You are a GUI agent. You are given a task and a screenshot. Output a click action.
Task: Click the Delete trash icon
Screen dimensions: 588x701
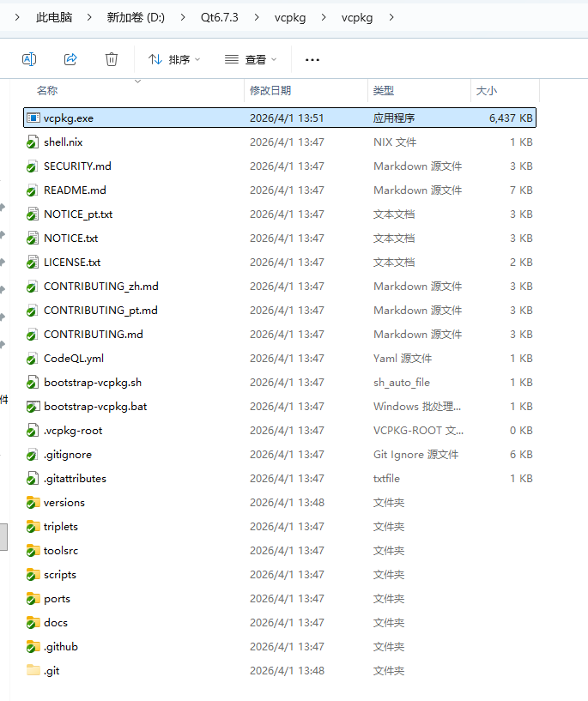tap(112, 59)
